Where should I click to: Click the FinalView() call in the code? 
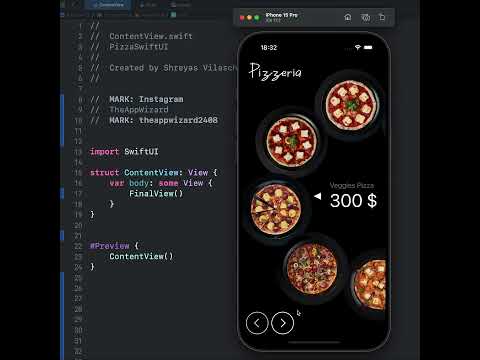(156, 194)
